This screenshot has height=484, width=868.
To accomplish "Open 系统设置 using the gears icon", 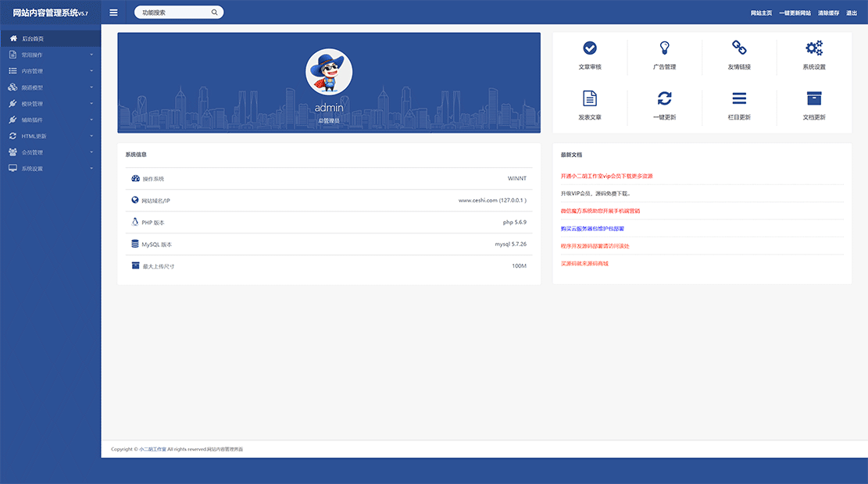I will [813, 48].
